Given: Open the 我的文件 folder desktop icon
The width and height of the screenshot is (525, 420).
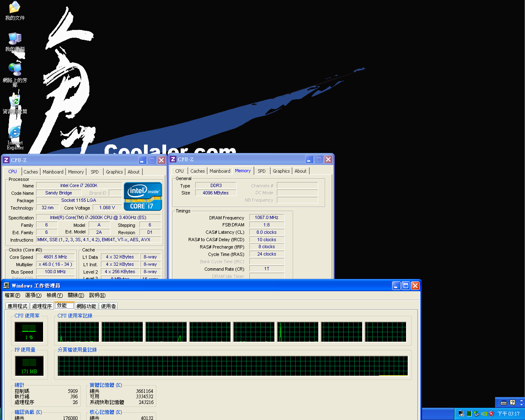Looking at the screenshot, I should click(15, 11).
